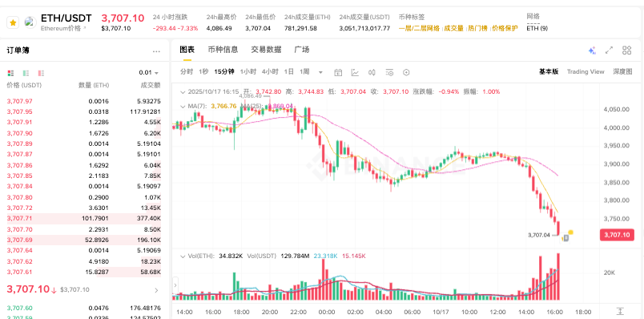Click the Ethereum coin logo icon
Image resolution: width=644 pixels, height=319 pixels.
click(30, 22)
